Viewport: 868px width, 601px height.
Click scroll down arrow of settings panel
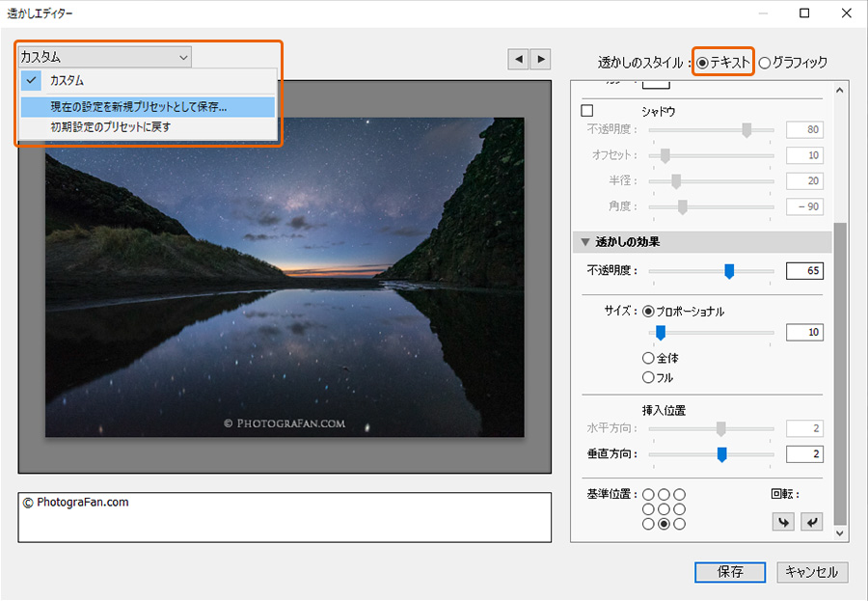(840, 533)
